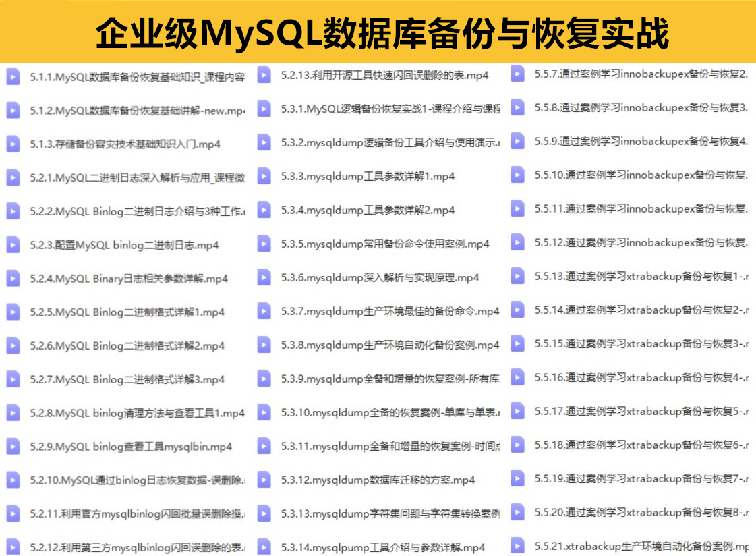756x556 pixels.
Task: Open 5.3.5.mysqldump常用备份命令使用案例.mp4
Action: point(385,244)
